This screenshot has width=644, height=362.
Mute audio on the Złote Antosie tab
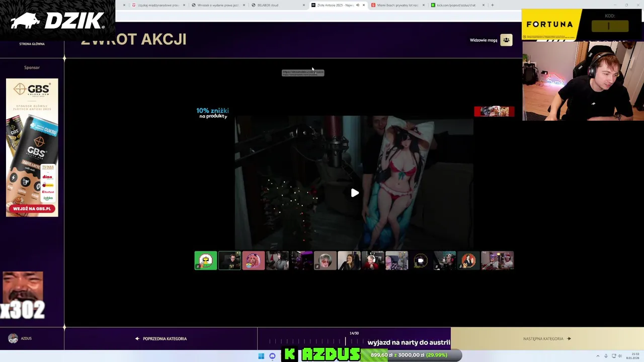[x=358, y=5]
